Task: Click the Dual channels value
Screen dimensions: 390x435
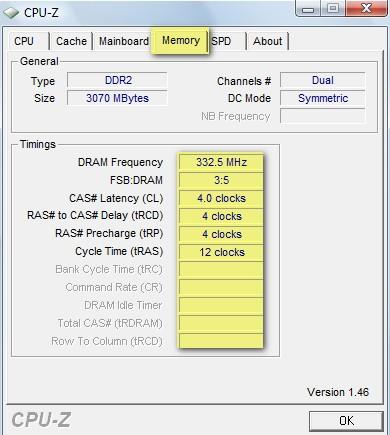Action: 323,80
